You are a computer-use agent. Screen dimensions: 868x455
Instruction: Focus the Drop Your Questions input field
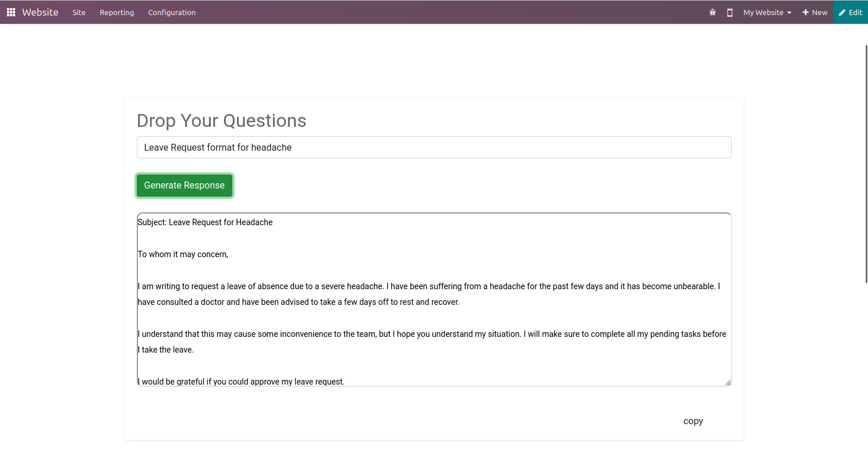(434, 147)
